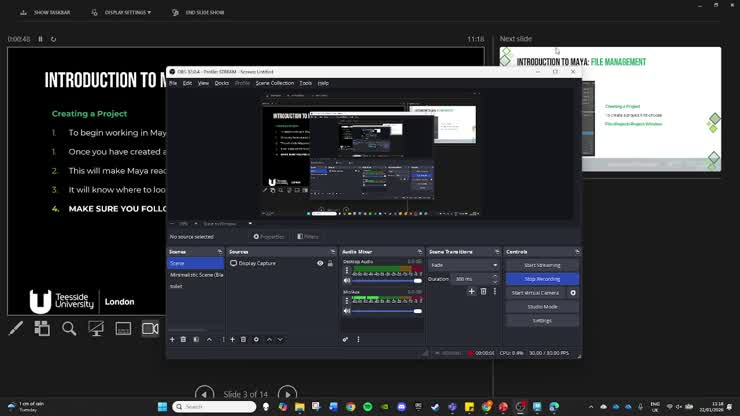Screen dimensions: 740x416
Task: Click the source Properties button
Action: click(x=269, y=237)
